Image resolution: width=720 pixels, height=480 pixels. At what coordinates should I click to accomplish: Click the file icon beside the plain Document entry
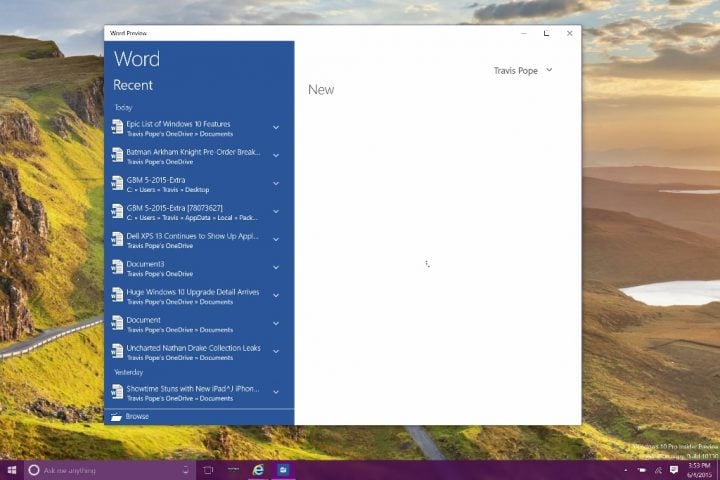(x=117, y=323)
